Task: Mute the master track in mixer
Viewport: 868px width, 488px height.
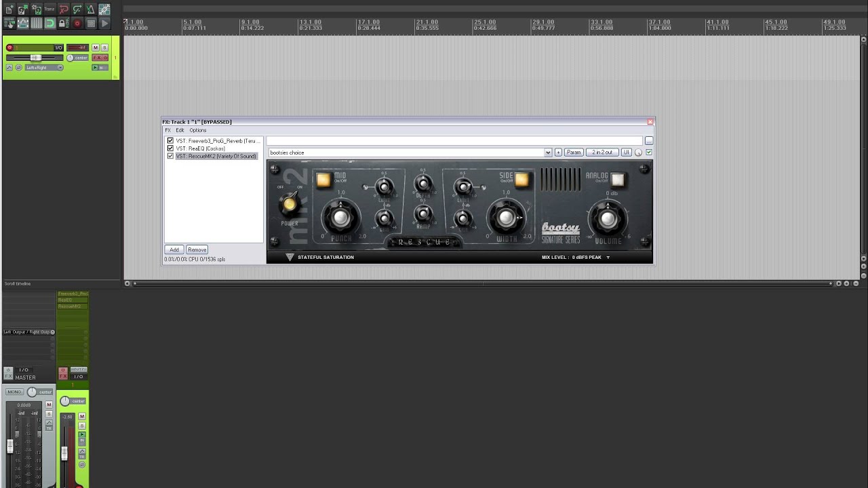Action: click(x=49, y=405)
